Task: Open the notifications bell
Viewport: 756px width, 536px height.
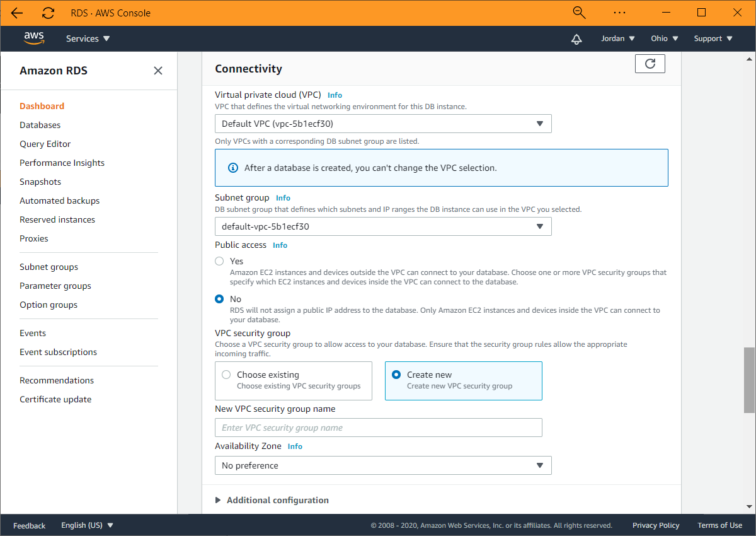Action: tap(576, 39)
